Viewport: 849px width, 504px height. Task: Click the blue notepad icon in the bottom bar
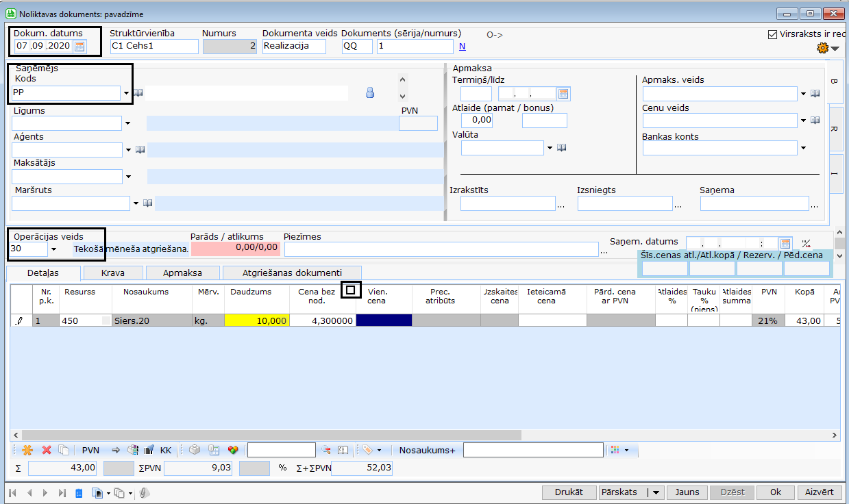pos(79,492)
